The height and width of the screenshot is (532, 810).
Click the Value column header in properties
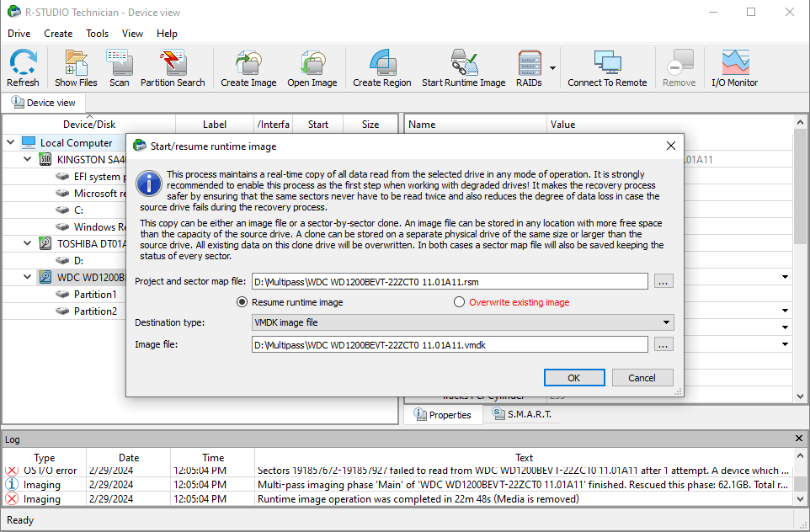pos(670,125)
